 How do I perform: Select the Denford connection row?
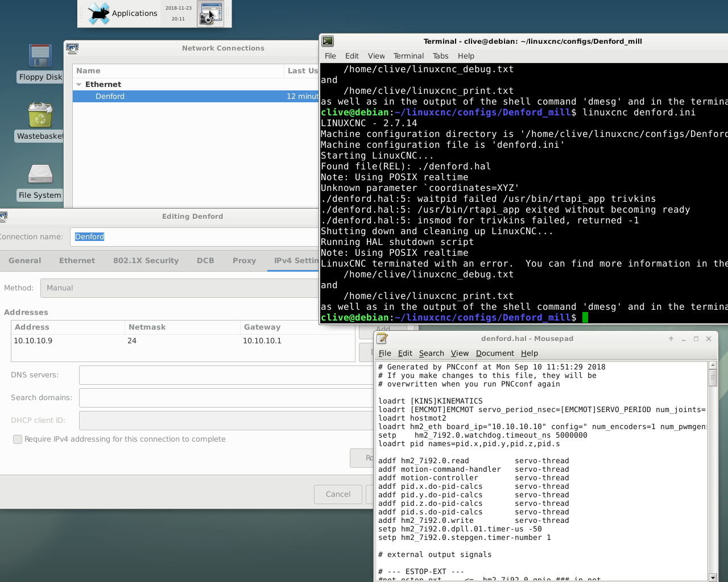[196, 97]
